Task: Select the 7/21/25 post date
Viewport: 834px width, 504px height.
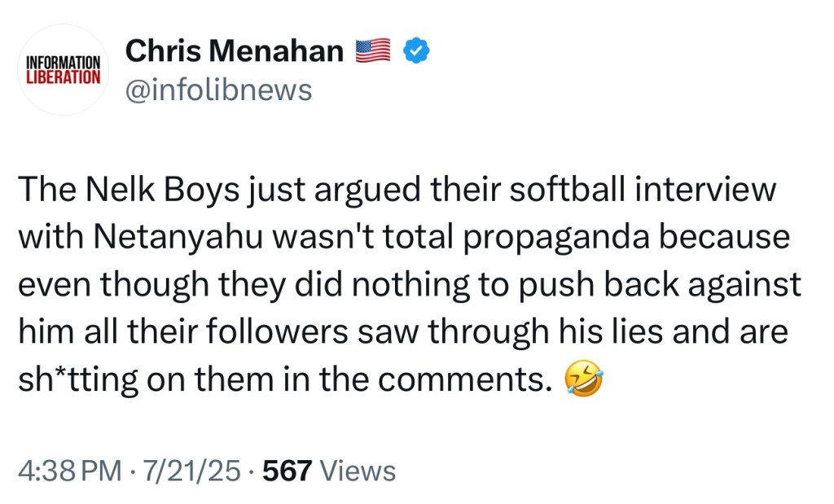Action: click(190, 471)
